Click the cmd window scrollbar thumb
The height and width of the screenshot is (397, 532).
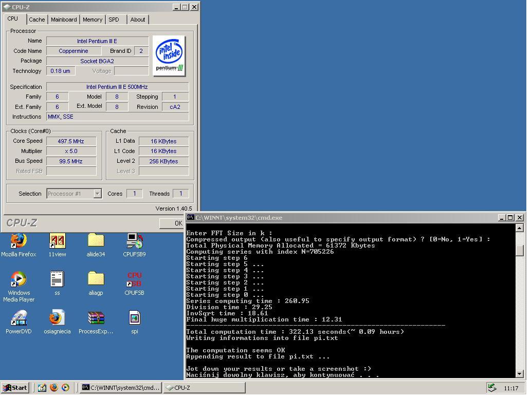(x=519, y=251)
